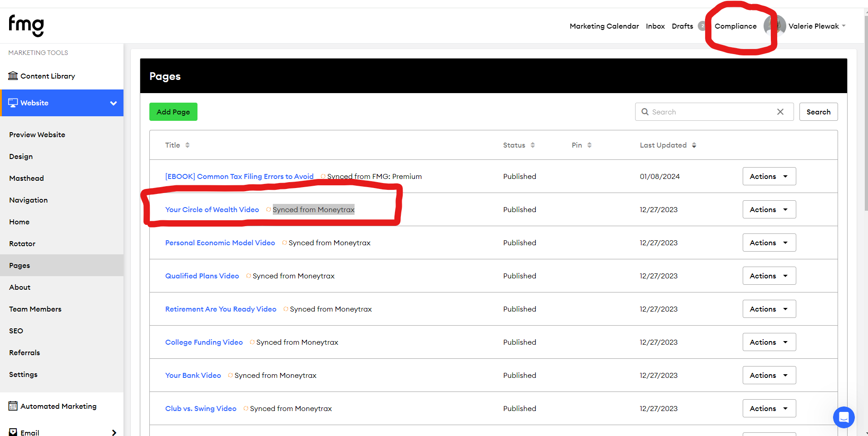Image resolution: width=868 pixels, height=436 pixels.
Task: Collapse the Website menu chevron
Action: pos(113,103)
